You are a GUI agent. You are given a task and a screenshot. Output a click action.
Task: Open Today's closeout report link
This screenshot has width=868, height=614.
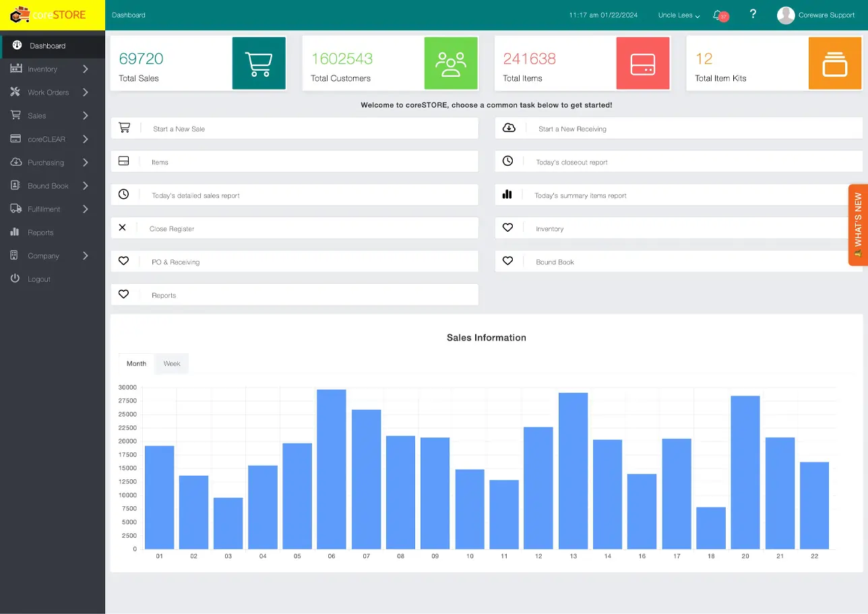point(679,162)
